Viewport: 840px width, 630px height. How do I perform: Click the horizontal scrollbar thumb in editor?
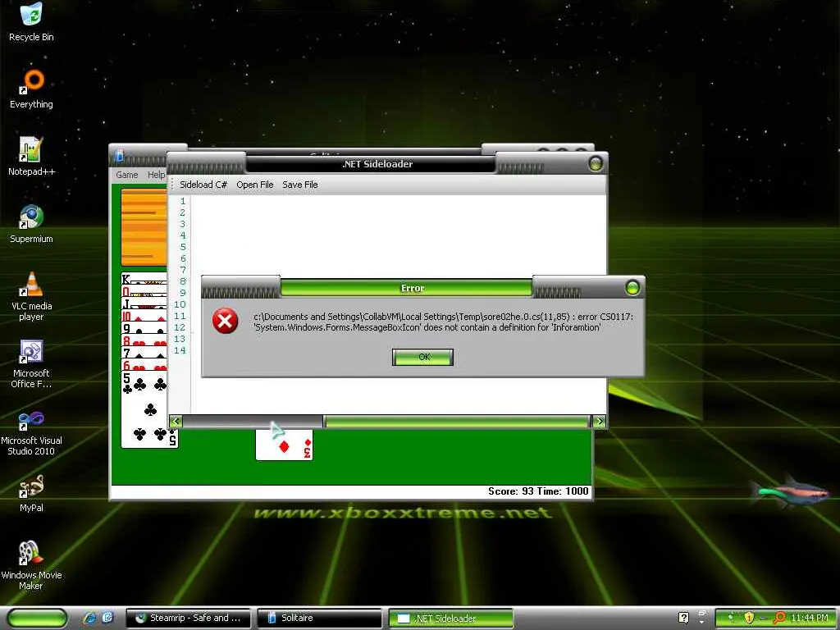pos(457,422)
